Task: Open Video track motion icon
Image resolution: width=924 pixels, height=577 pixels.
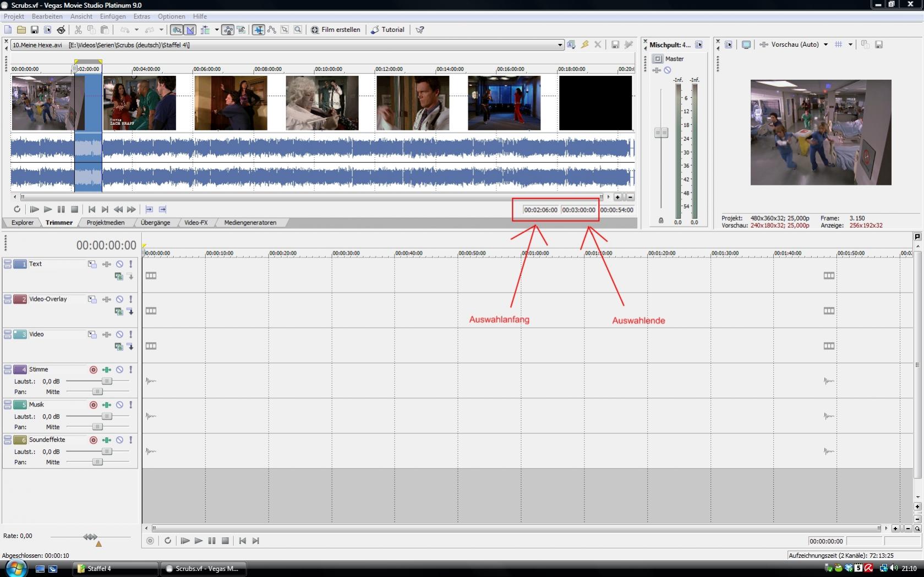Action: [x=92, y=334]
